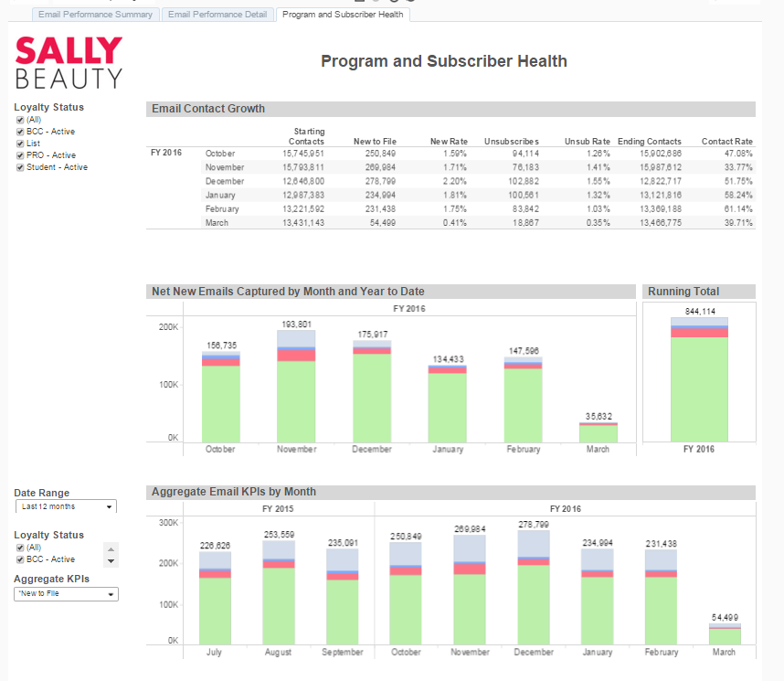
Task: Click the faint gray circle icon in the top toolbar
Action: tap(376, 4)
